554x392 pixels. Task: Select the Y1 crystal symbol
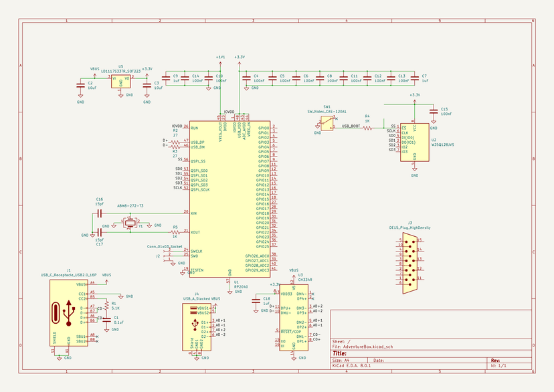(x=130, y=223)
